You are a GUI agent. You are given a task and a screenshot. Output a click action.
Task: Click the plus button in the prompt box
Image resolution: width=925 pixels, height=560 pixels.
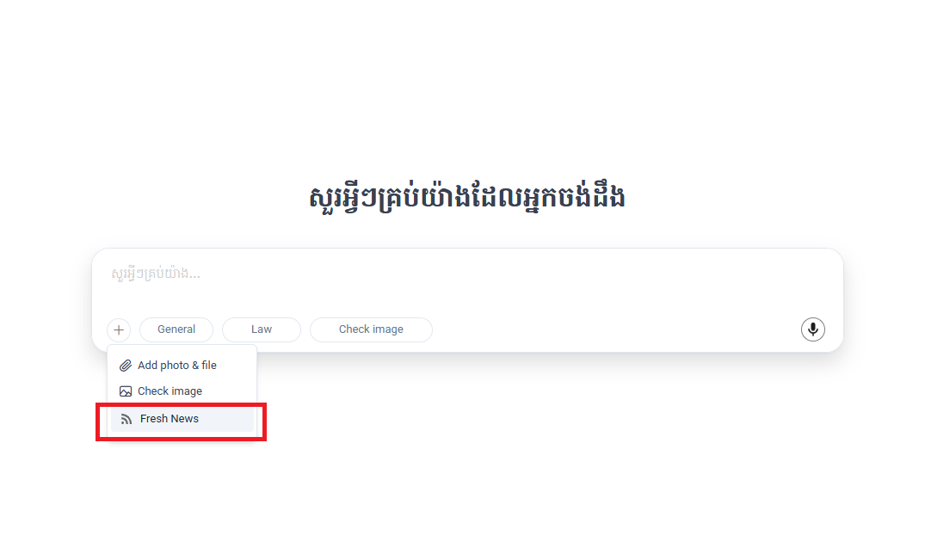pos(119,329)
